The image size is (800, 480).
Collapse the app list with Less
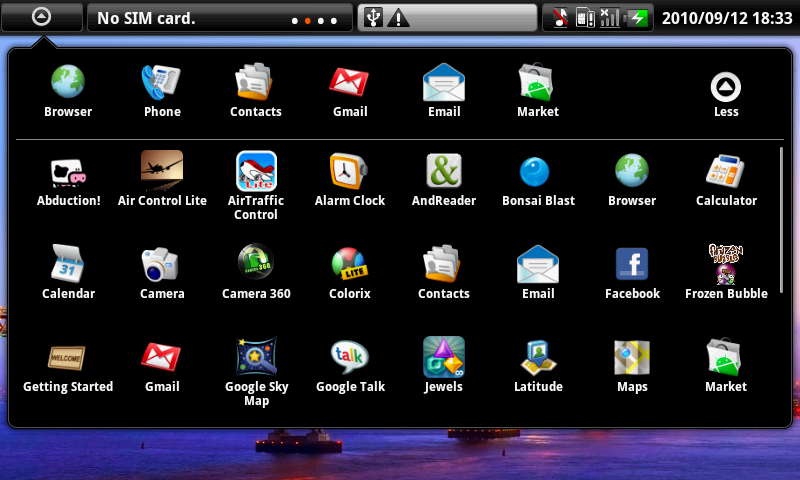[x=726, y=95]
